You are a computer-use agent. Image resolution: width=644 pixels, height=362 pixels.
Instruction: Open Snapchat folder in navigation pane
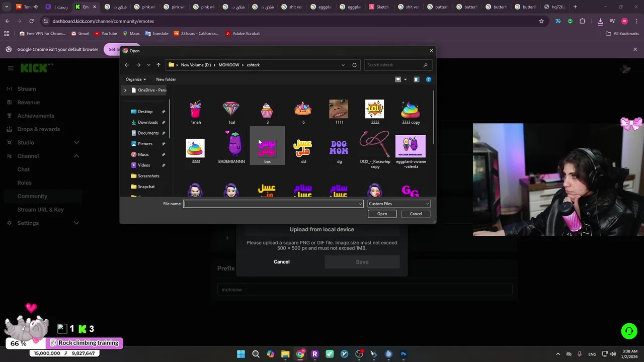click(x=146, y=187)
